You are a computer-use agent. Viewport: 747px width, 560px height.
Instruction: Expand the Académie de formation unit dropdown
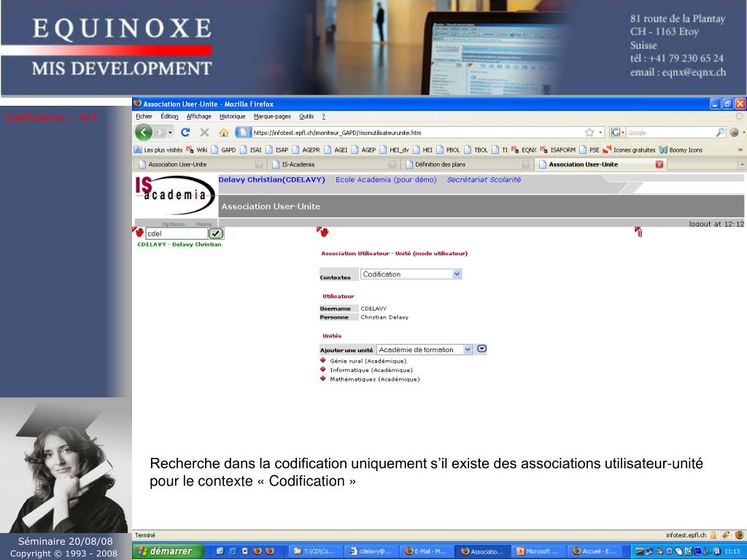[x=468, y=350]
